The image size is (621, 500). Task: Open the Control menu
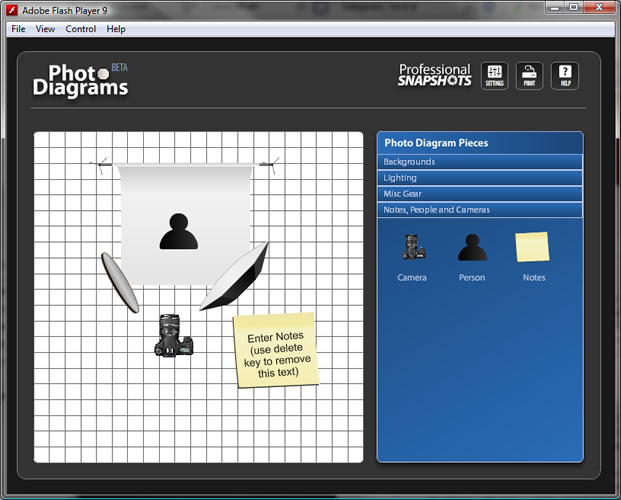click(x=81, y=29)
